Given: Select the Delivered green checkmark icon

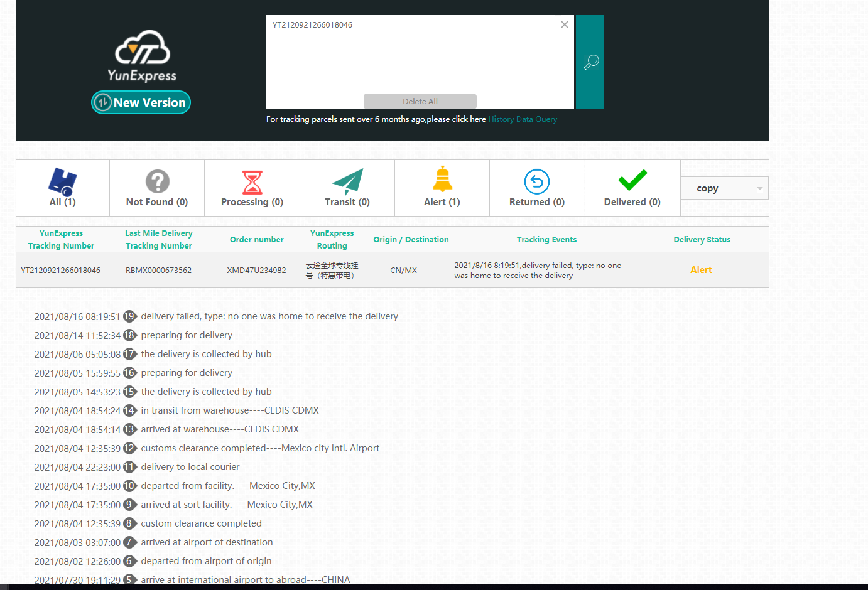Looking at the screenshot, I should tap(632, 180).
